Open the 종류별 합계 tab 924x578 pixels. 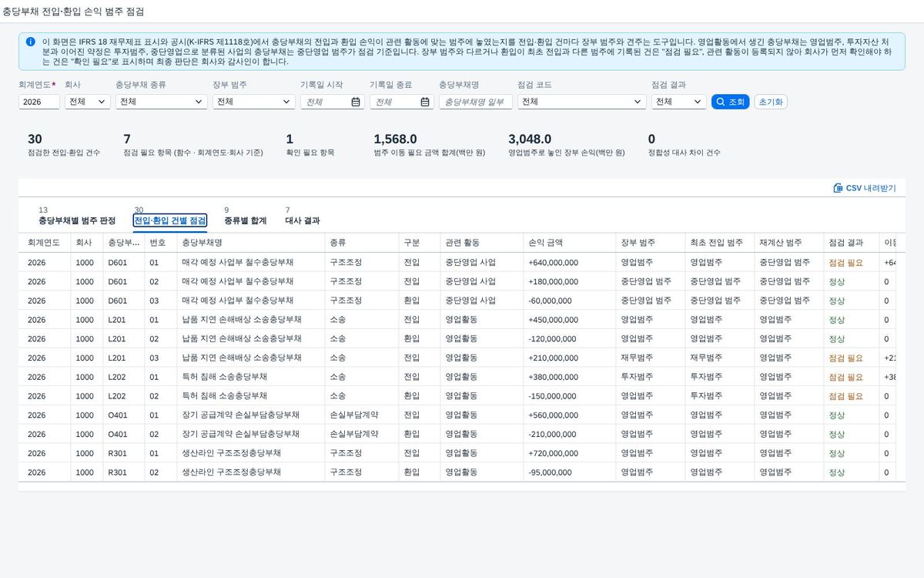click(246, 220)
